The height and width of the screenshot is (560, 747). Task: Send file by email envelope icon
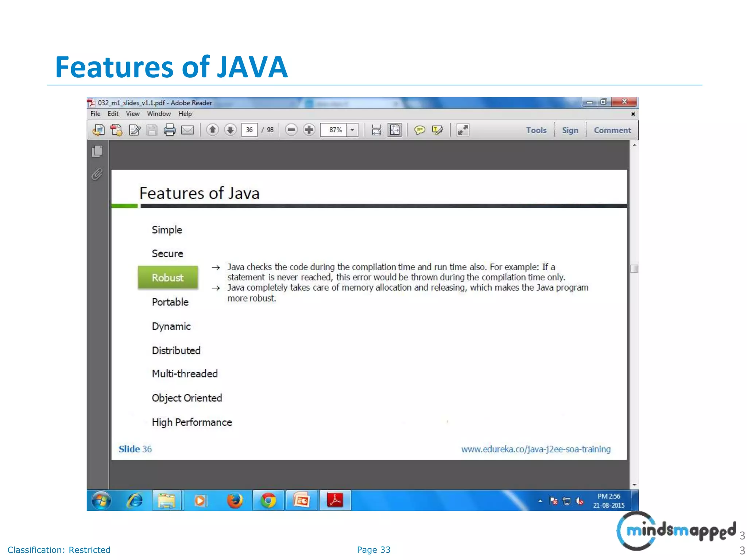click(187, 130)
